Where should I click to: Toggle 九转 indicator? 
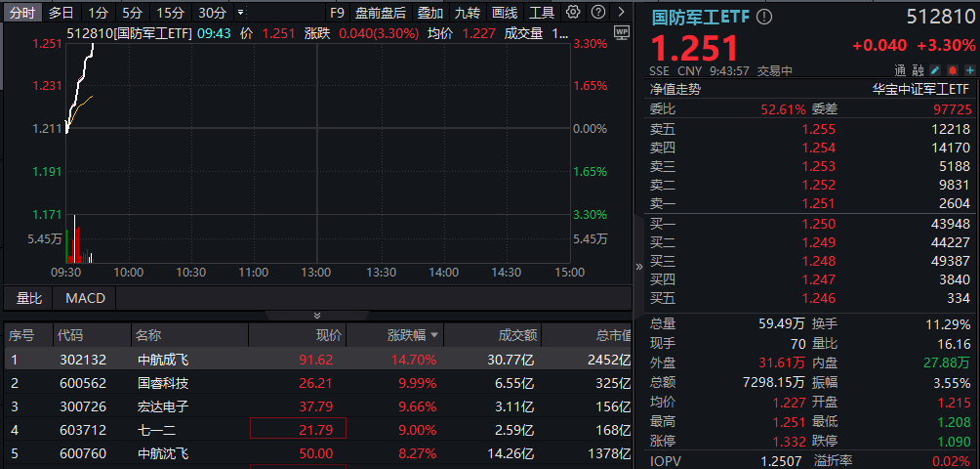[x=467, y=13]
